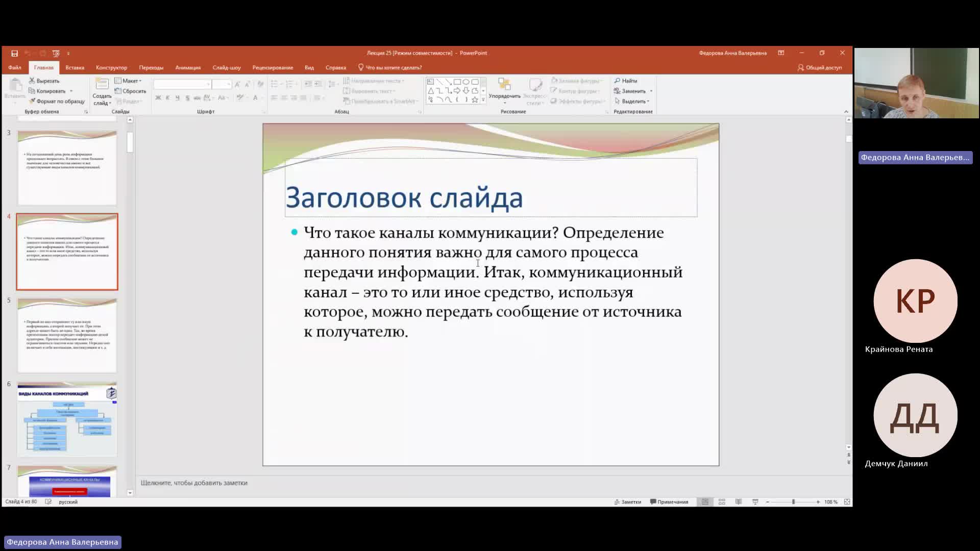Screen dimensions: 980x551
Task: Select the oval shape in gallery
Action: tap(466, 82)
